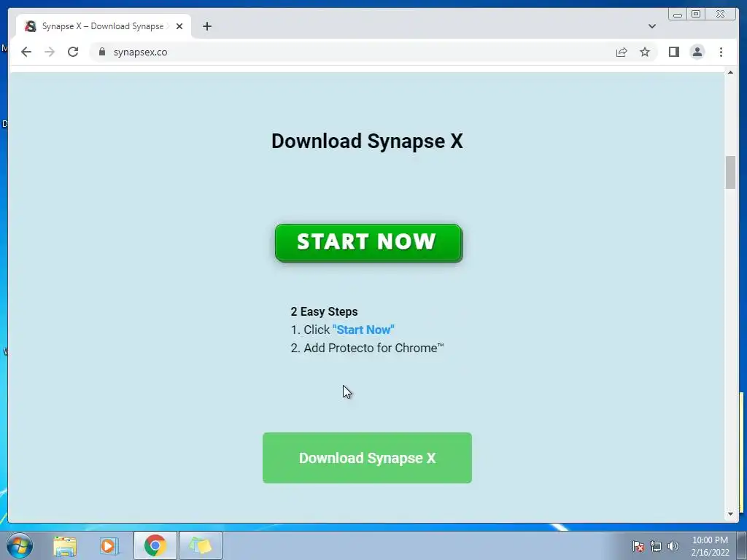Image resolution: width=747 pixels, height=560 pixels.
Task: Open Windows Explorer from the taskbar
Action: [x=65, y=545]
